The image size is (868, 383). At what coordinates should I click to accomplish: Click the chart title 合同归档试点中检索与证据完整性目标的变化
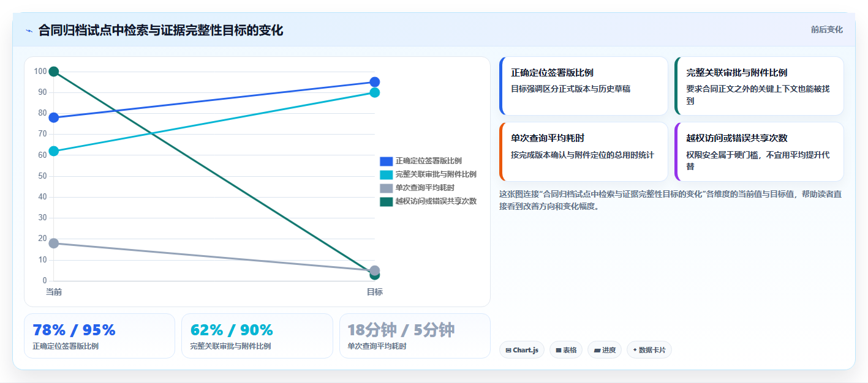[x=160, y=31]
